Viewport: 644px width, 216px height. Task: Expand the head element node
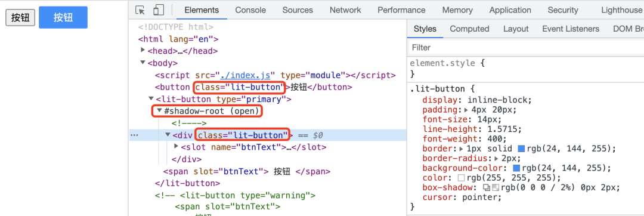[143, 51]
